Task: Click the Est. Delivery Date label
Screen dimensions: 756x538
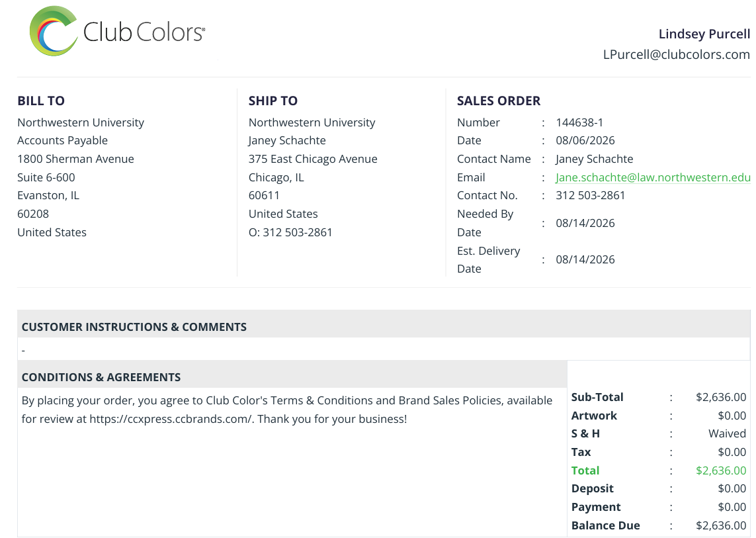Action: [488, 259]
